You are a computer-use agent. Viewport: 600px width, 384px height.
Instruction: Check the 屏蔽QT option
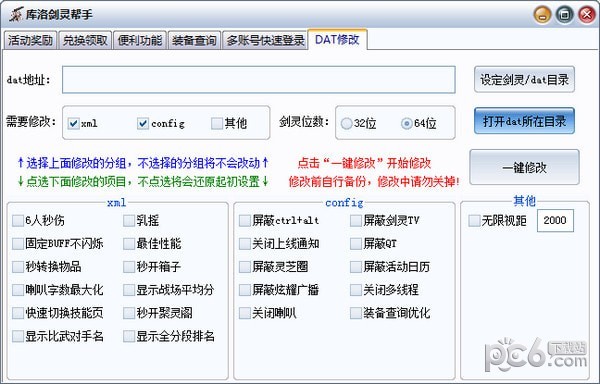coord(356,244)
